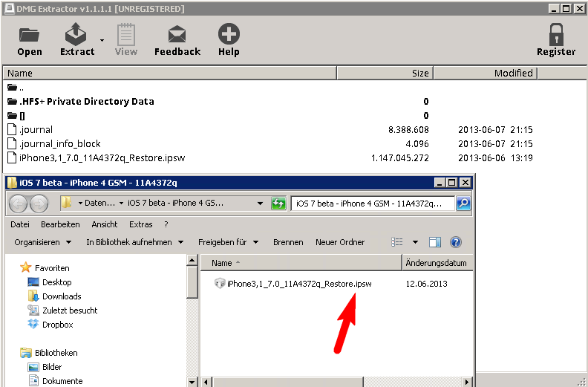
Task: Select the .HFS+ Private Directory Data folder
Action: [x=81, y=101]
